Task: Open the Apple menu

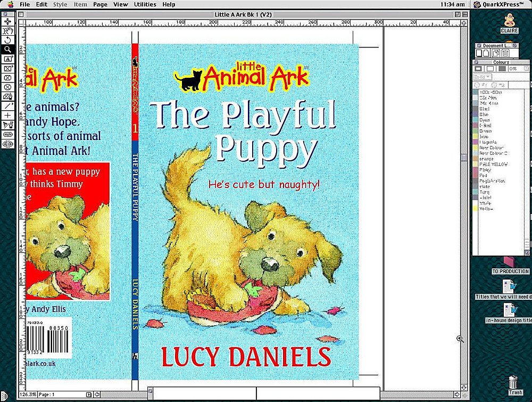Action: 10,4
